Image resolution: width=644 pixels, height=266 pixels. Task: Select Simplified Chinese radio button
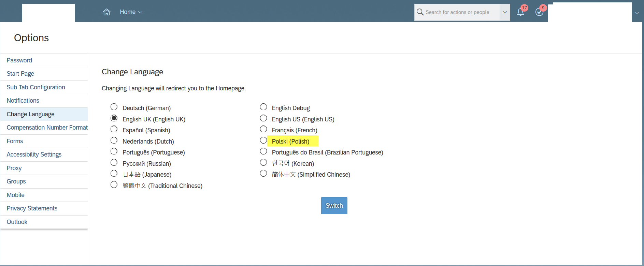tap(263, 174)
